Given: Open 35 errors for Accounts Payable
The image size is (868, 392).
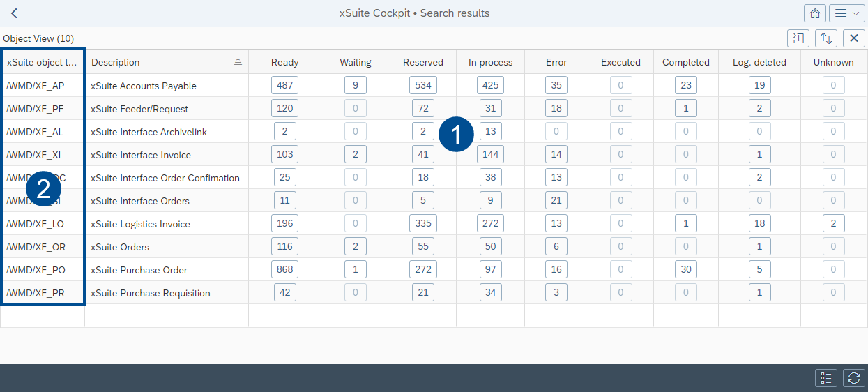Looking at the screenshot, I should pos(556,86).
